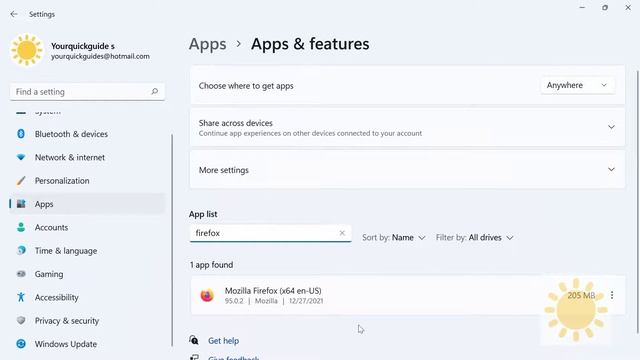Open Accessibility settings

[x=88, y=297]
